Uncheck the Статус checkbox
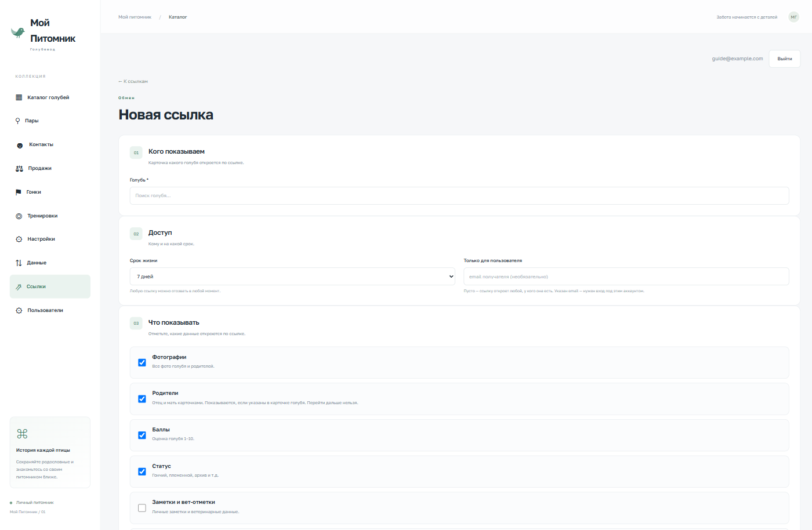The image size is (812, 530). (x=142, y=471)
